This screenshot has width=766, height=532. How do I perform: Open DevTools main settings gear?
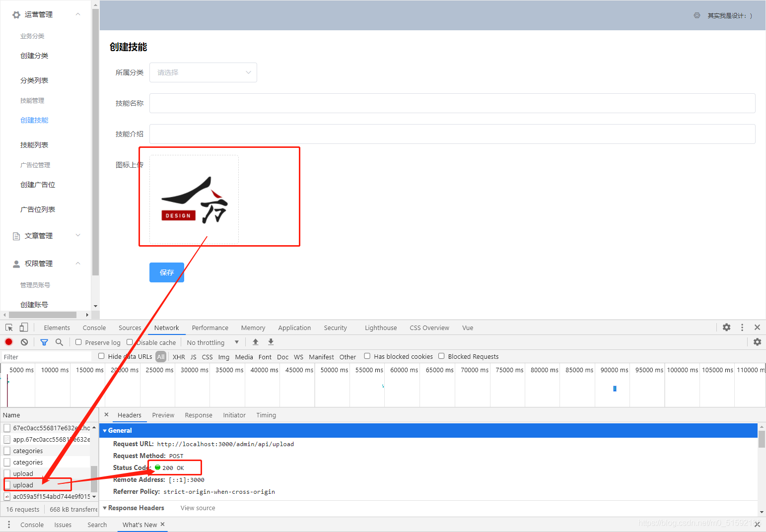pyautogui.click(x=727, y=328)
